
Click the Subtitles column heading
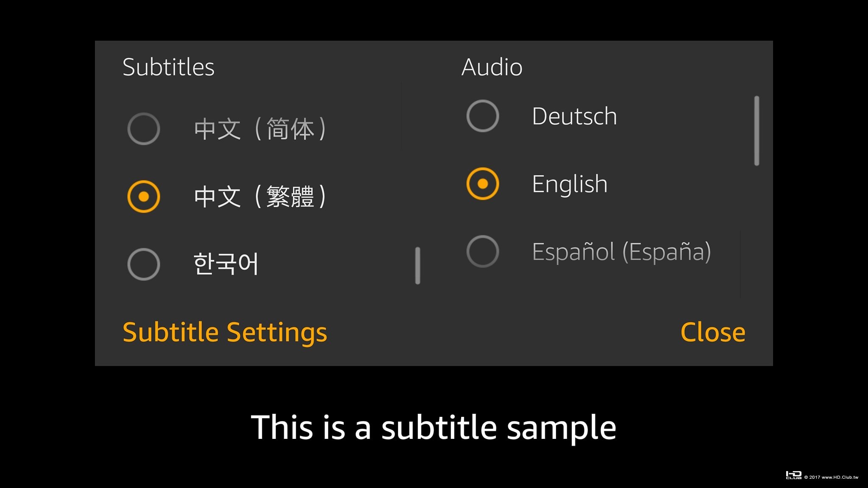[x=168, y=67]
